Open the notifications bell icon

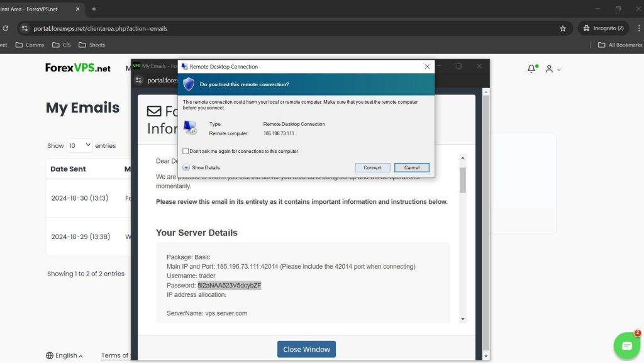pyautogui.click(x=532, y=69)
